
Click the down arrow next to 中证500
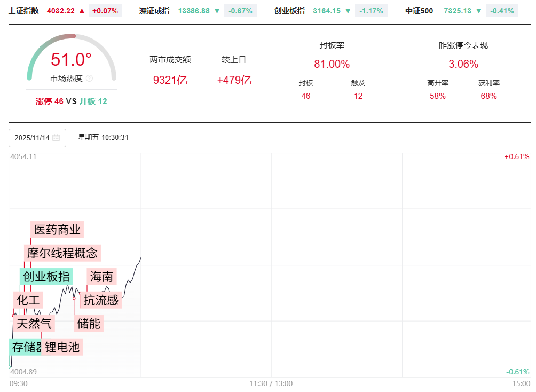coord(478,11)
